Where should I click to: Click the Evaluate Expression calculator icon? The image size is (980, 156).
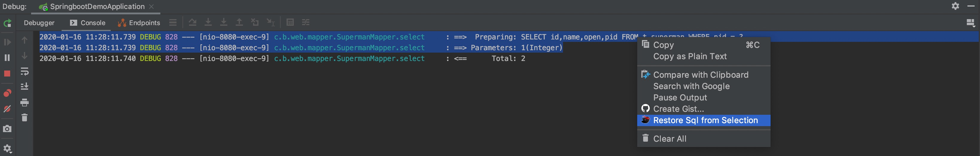coord(290,22)
